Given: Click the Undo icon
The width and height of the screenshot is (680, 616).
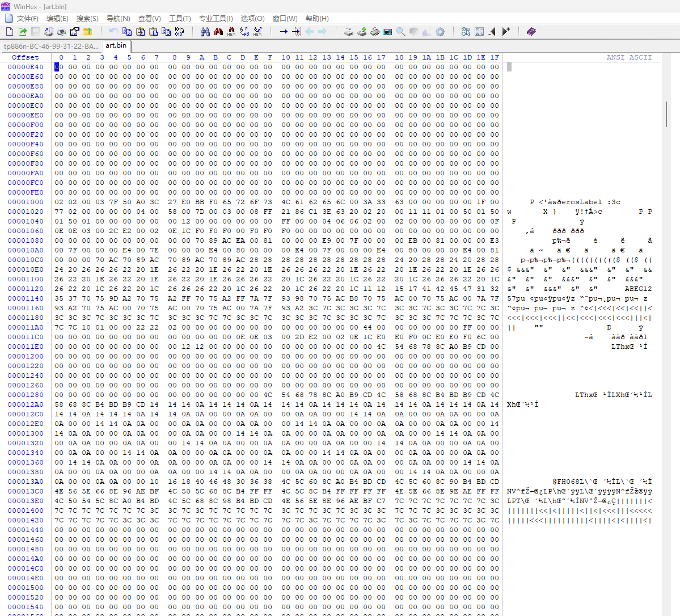Looking at the screenshot, I should (113, 32).
